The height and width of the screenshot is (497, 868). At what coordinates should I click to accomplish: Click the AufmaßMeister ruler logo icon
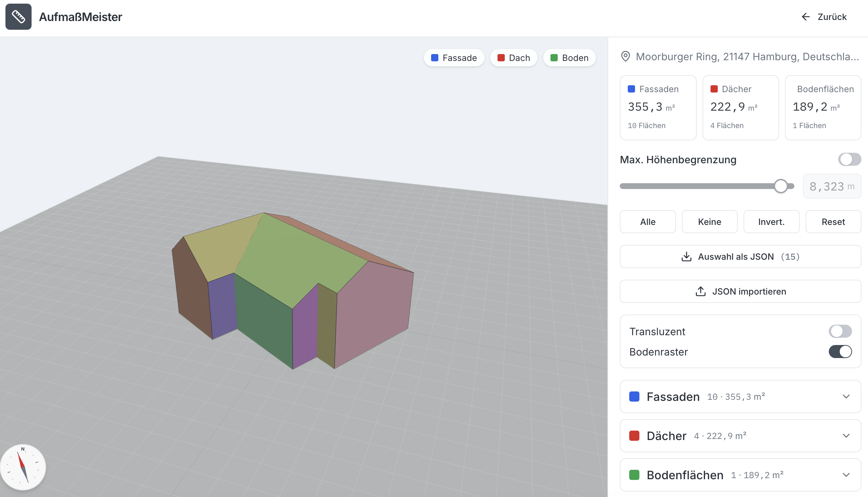click(x=19, y=17)
